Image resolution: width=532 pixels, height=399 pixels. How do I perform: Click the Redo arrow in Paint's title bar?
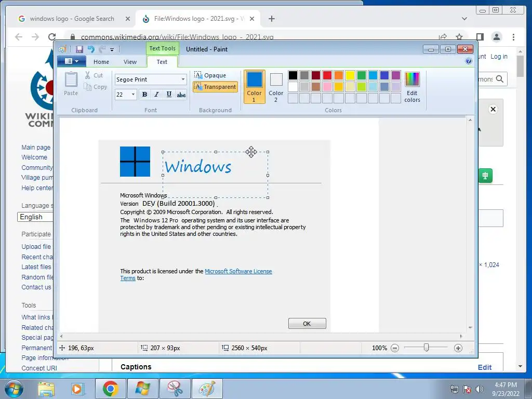[x=102, y=49]
